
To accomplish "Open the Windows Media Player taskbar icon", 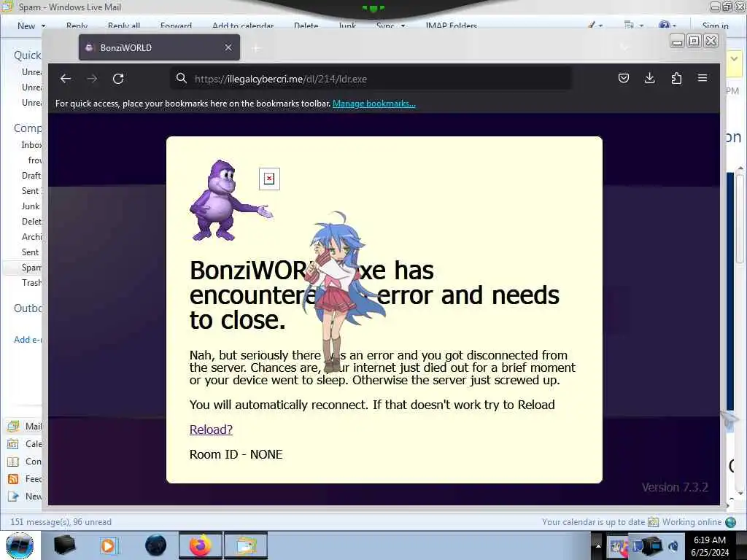I will (109, 545).
